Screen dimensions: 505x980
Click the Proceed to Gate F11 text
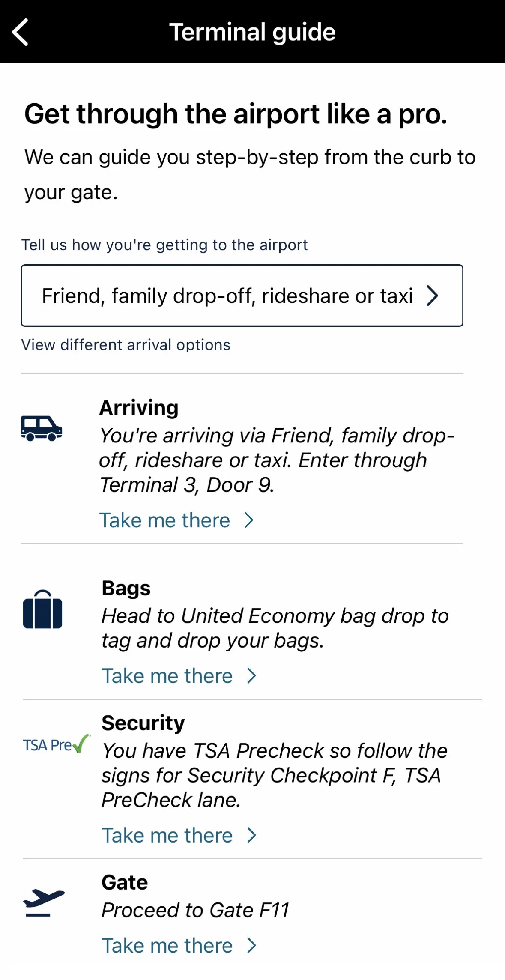coord(196,910)
